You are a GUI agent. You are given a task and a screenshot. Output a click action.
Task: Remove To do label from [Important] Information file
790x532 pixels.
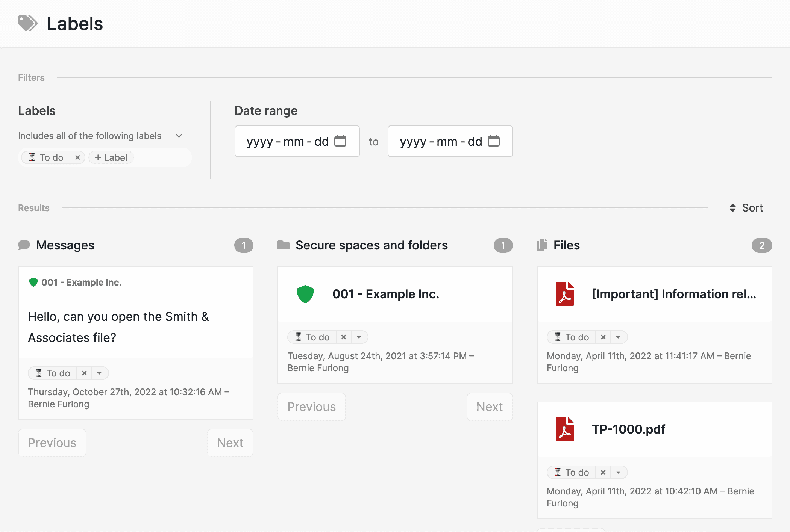coord(603,337)
